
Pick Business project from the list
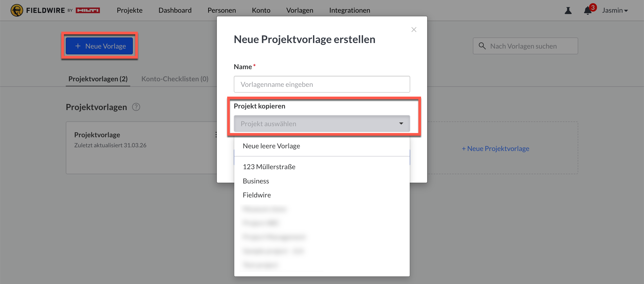pos(256,181)
